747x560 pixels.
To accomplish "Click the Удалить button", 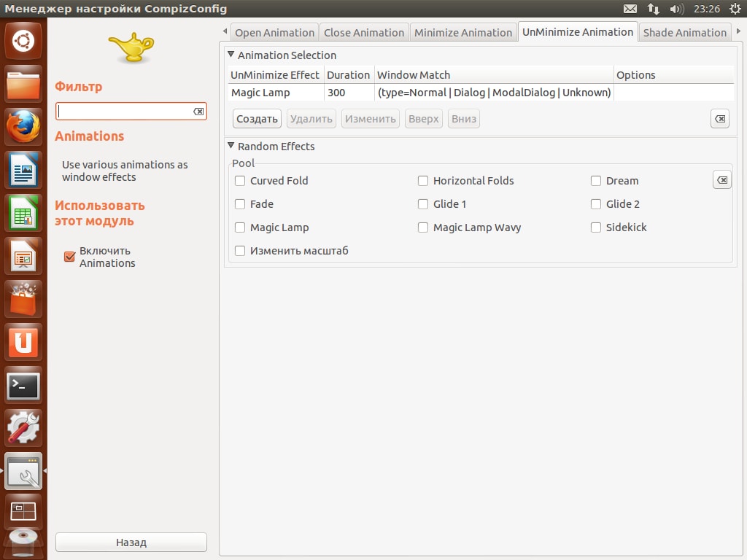I will tap(311, 119).
